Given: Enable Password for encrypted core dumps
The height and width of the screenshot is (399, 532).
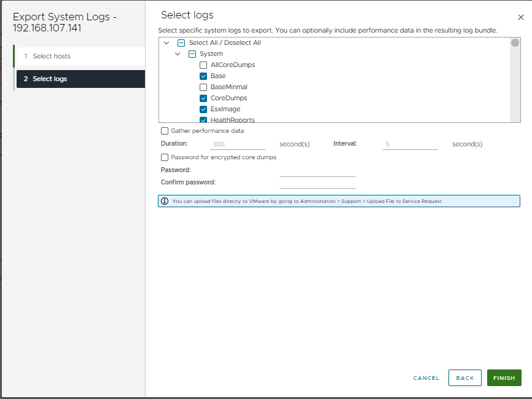Looking at the screenshot, I should click(x=165, y=157).
